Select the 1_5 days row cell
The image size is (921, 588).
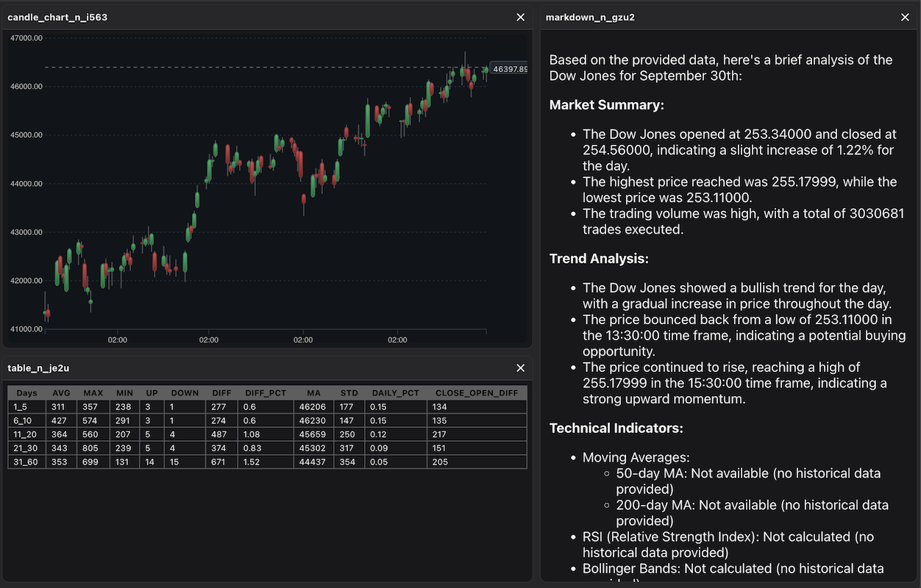pos(26,406)
